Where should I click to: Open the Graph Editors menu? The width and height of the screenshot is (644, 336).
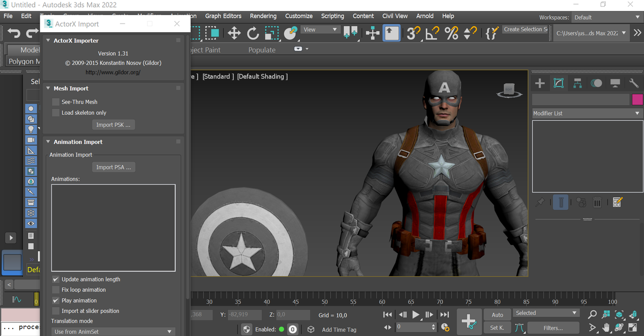click(223, 16)
